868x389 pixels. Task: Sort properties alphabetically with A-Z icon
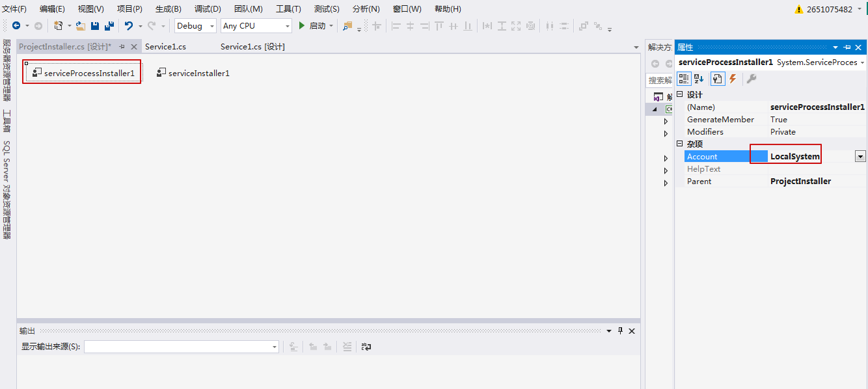click(698, 79)
